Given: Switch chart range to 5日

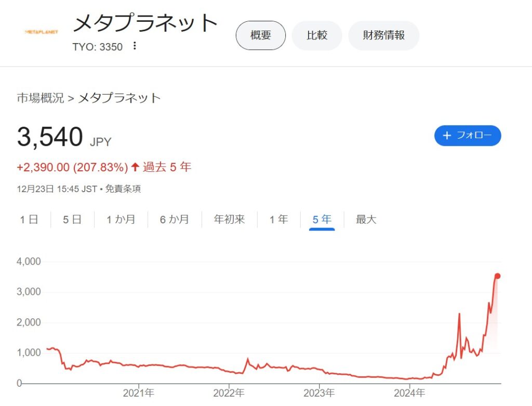Looking at the screenshot, I should 72,220.
